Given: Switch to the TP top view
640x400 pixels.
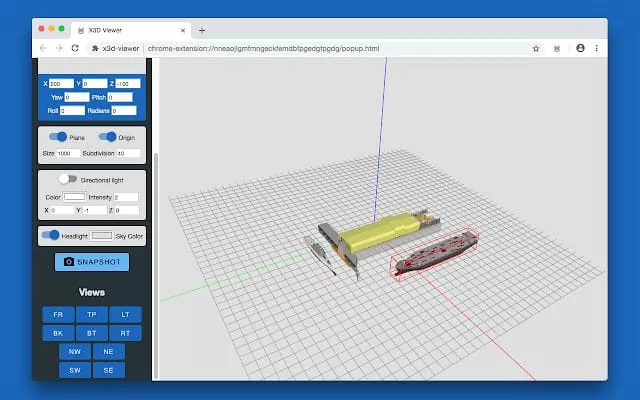Looking at the screenshot, I should coord(92,314).
